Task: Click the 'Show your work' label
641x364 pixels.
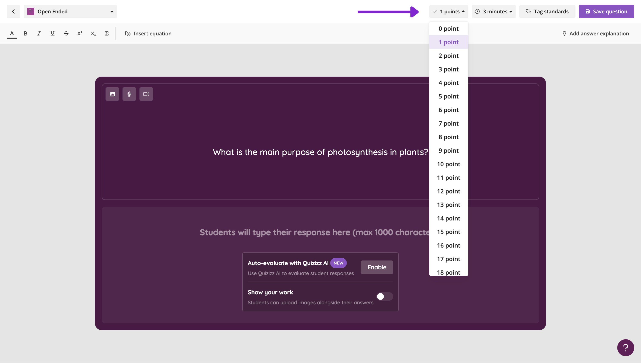Action: 270,292
